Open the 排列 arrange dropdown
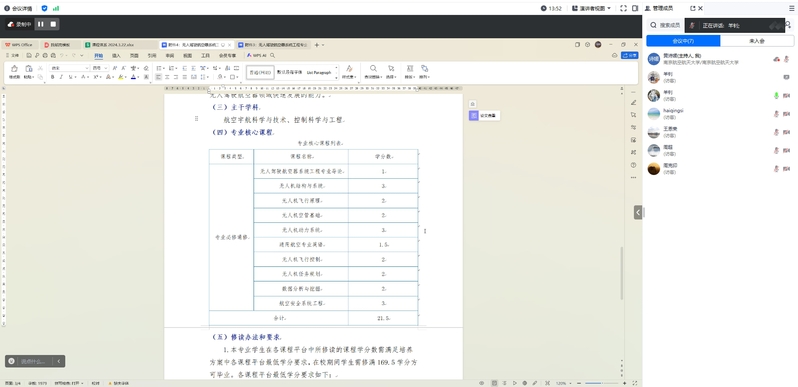 pos(424,72)
